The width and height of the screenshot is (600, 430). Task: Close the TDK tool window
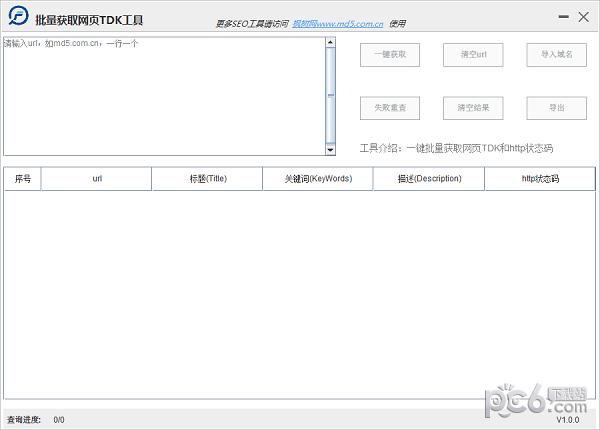tap(584, 15)
